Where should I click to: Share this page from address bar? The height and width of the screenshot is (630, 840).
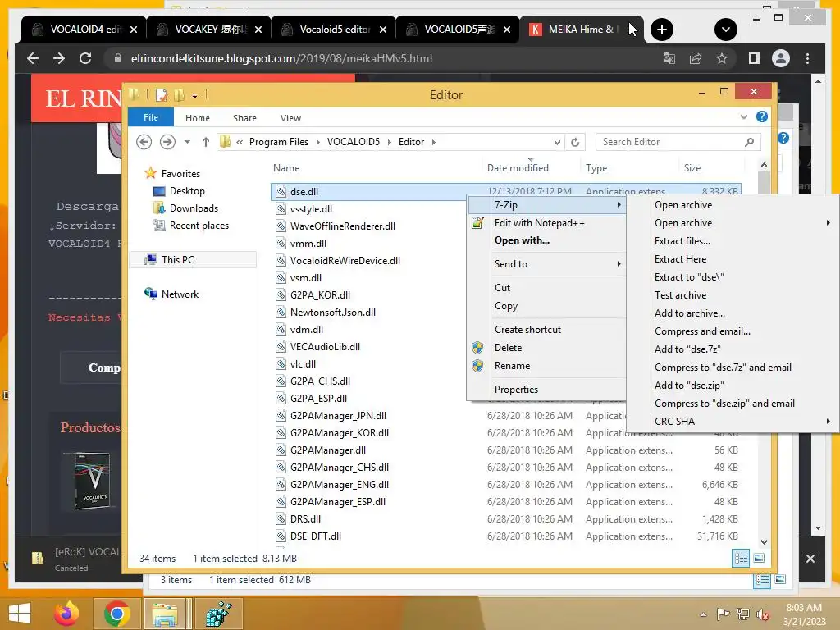(696, 58)
